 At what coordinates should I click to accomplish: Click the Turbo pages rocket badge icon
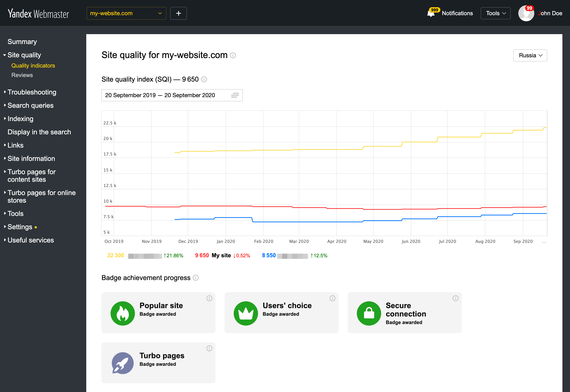123,363
